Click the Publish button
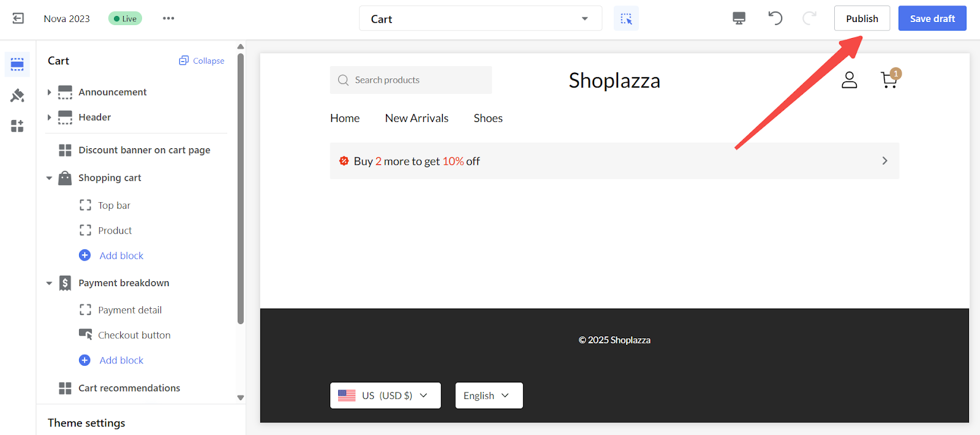 (x=862, y=18)
